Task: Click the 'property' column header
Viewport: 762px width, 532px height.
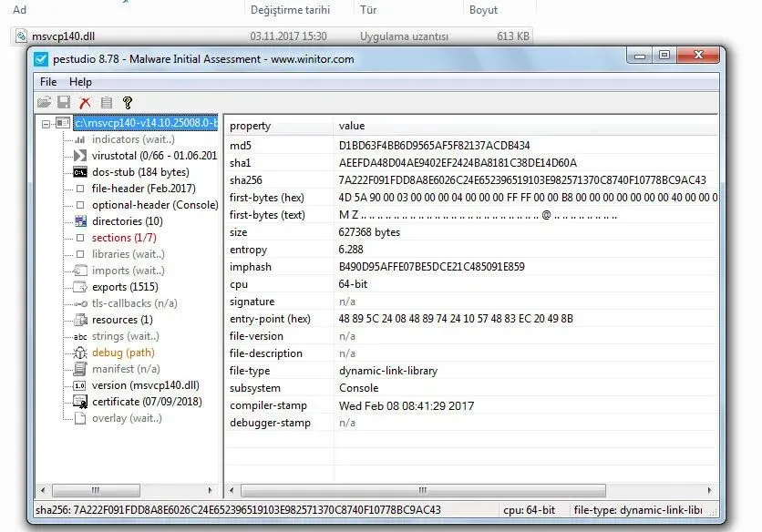Action: tap(250, 126)
